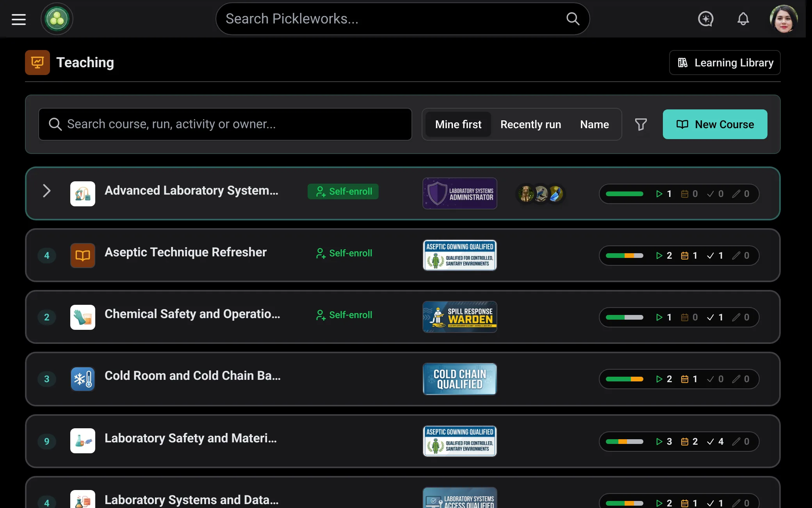Toggle Self-enroll on Advanced Laboratory System
812x508 pixels.
coord(343,191)
